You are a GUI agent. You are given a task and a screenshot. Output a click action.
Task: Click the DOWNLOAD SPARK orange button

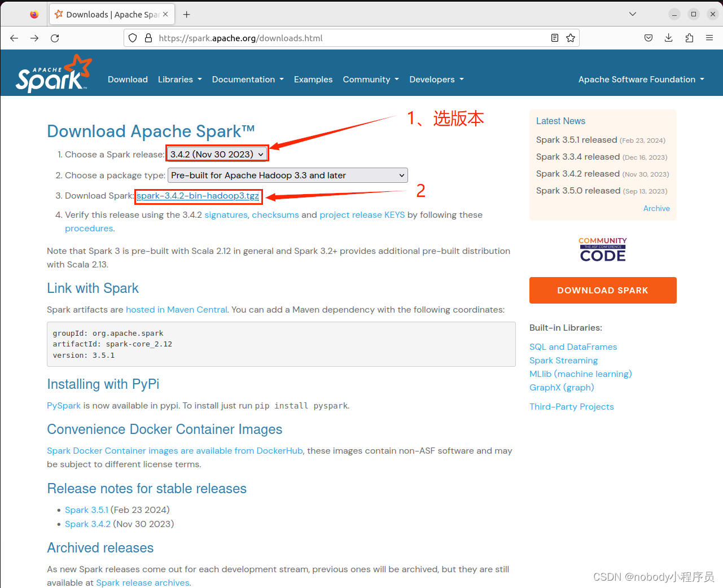pyautogui.click(x=603, y=290)
